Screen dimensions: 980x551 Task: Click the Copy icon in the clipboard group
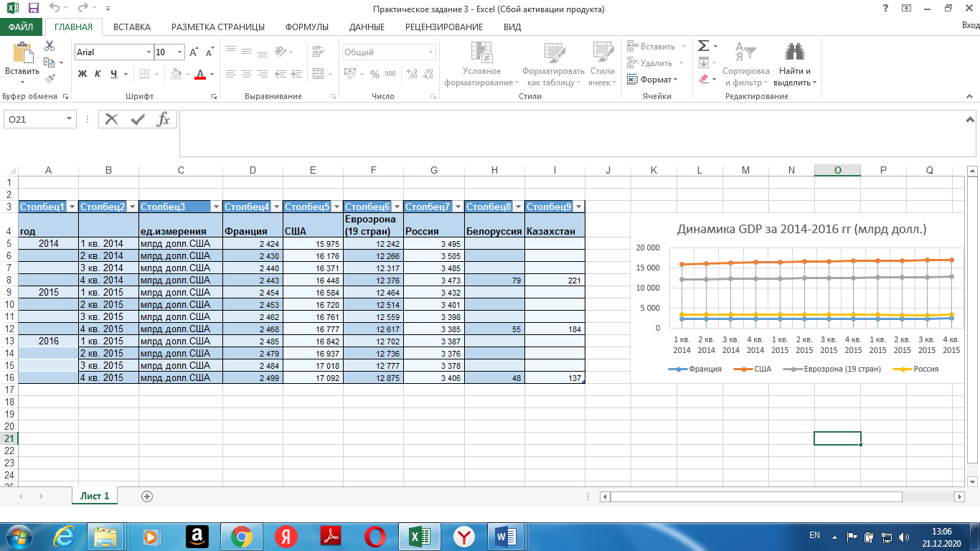click(50, 62)
